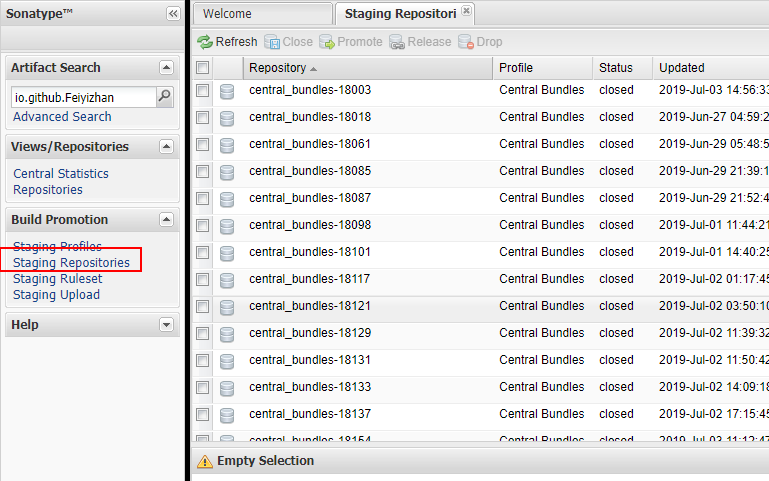
Task: Click the artifact search magnifier icon
Action: 165,97
